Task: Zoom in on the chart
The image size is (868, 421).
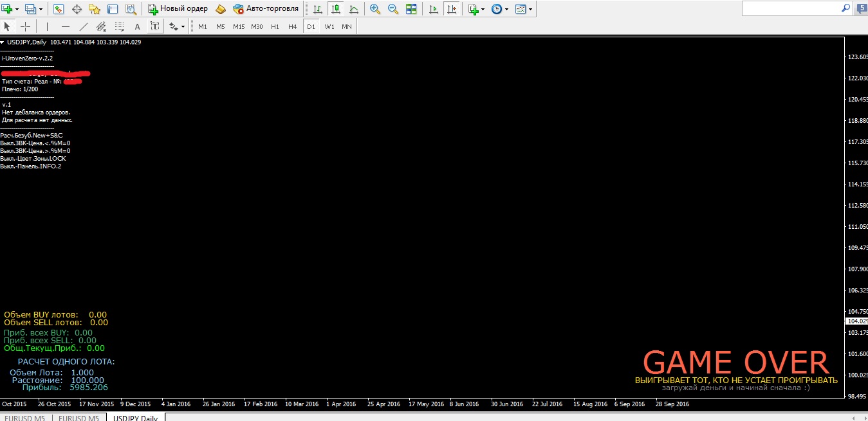Action: [x=375, y=9]
